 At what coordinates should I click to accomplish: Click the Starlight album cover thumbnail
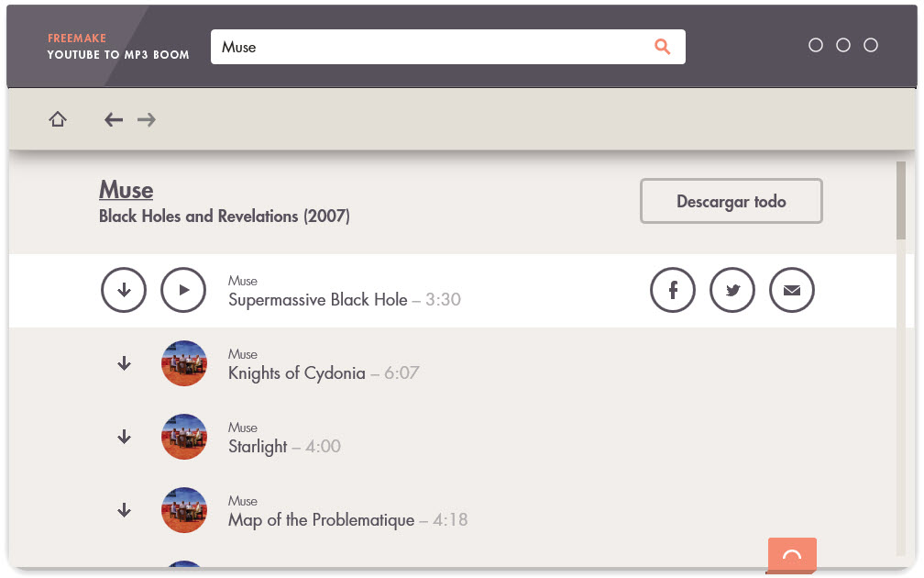184,437
